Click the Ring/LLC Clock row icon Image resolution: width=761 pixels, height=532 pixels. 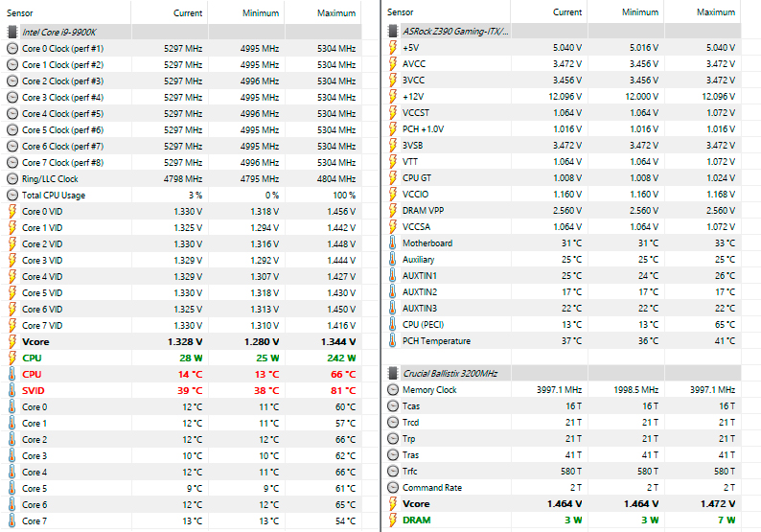12,179
